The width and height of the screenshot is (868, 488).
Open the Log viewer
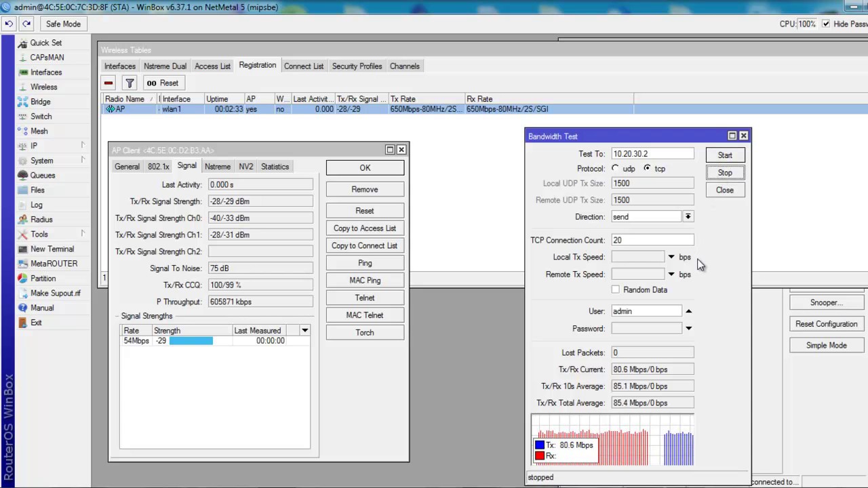click(x=36, y=205)
